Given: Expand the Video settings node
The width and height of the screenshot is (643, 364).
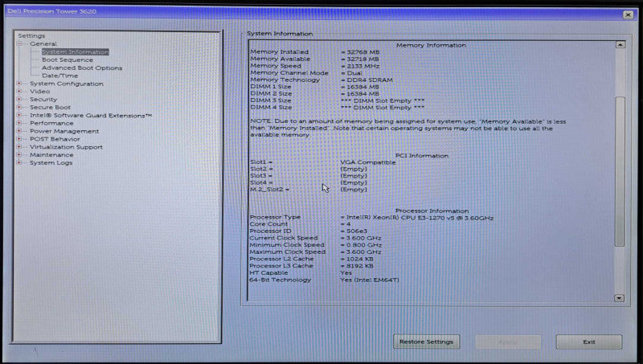Looking at the screenshot, I should 18,91.
